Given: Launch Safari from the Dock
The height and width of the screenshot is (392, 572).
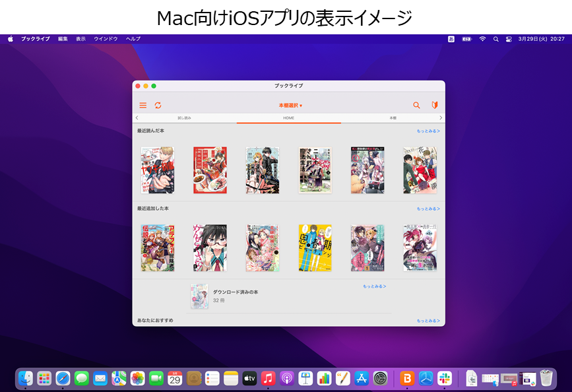Looking at the screenshot, I should pos(63,379).
